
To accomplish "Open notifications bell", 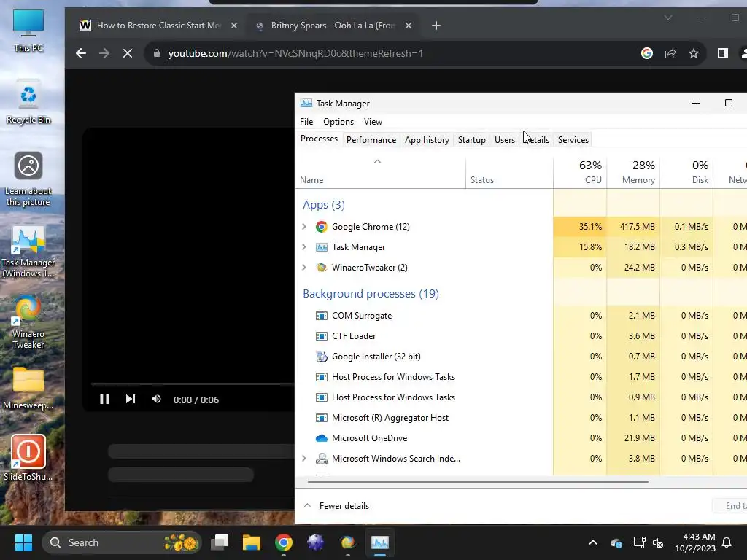I will tap(727, 542).
